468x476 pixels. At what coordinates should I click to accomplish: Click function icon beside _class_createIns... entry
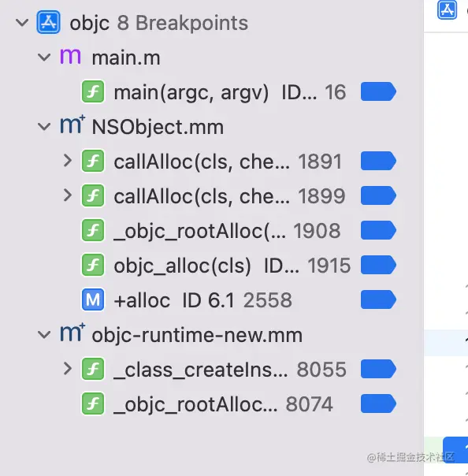coord(93,369)
